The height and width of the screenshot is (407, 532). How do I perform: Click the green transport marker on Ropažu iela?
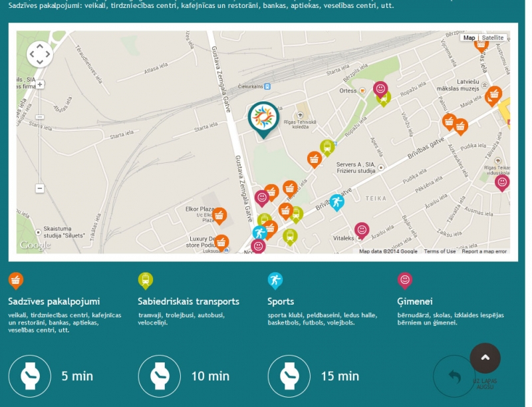tap(327, 147)
